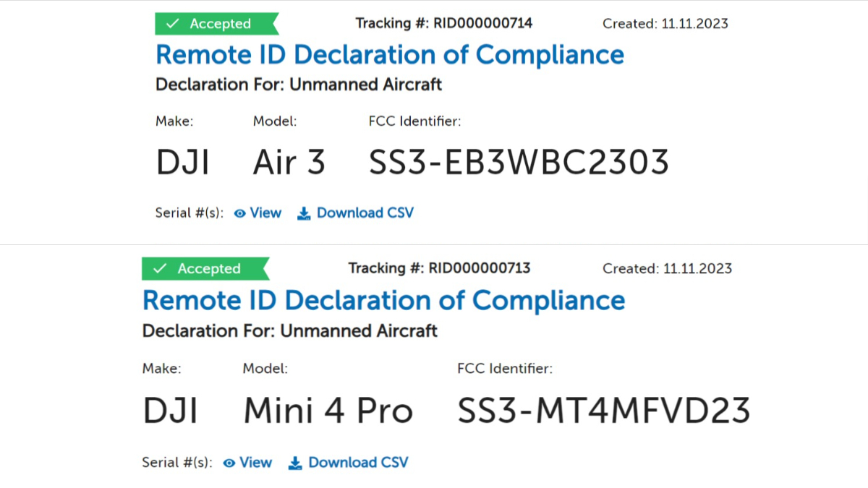Select Tracking # RID000000713

coord(441,267)
